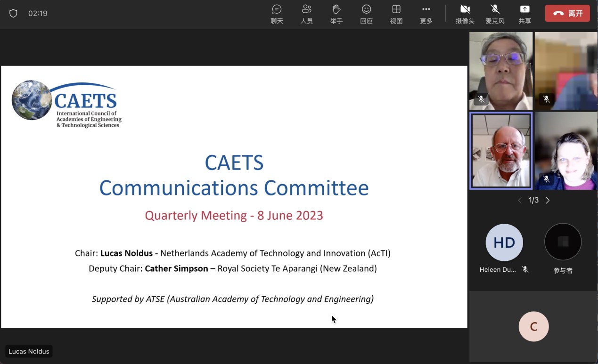Open the 聊天 chat panel
This screenshot has height=364, width=598.
[277, 13]
